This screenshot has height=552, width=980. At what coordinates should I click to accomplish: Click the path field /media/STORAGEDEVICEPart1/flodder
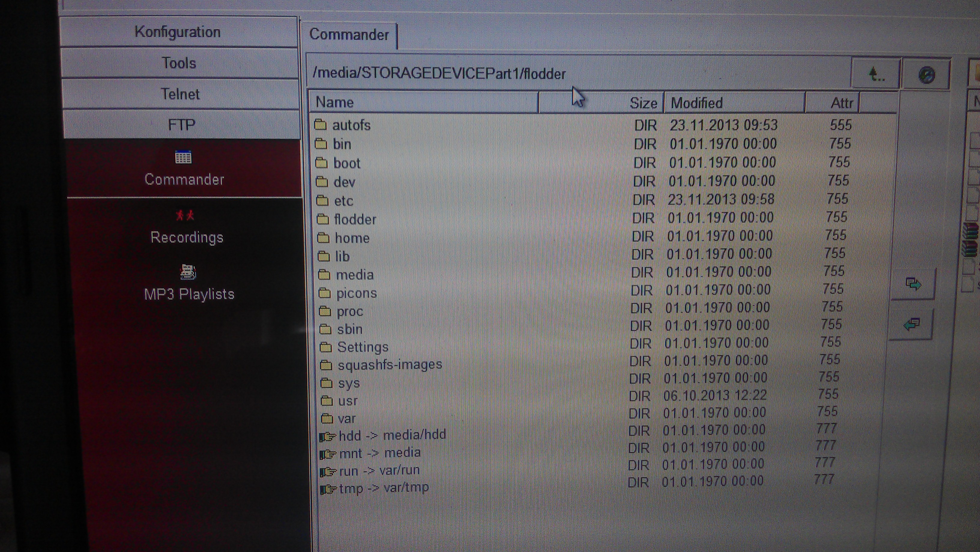coord(578,73)
